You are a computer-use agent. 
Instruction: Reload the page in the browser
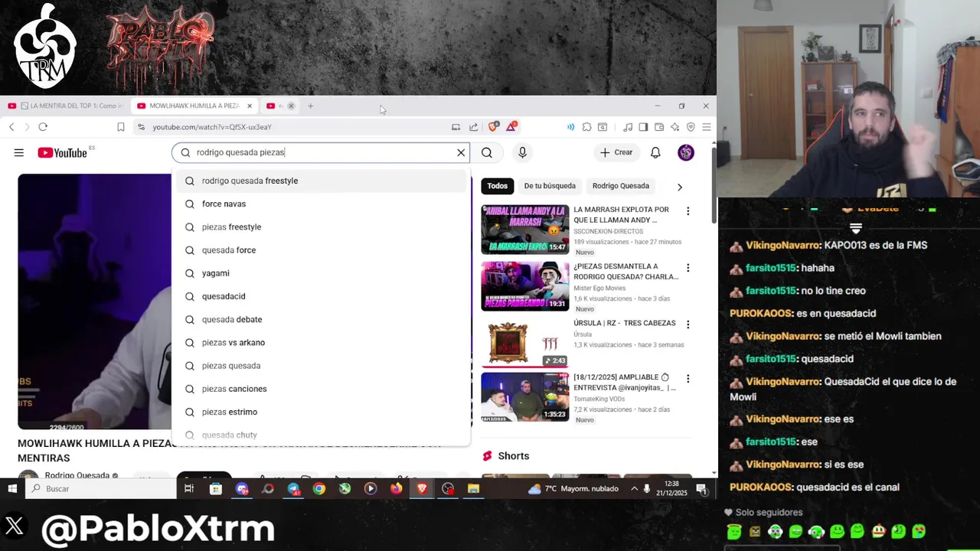43,127
